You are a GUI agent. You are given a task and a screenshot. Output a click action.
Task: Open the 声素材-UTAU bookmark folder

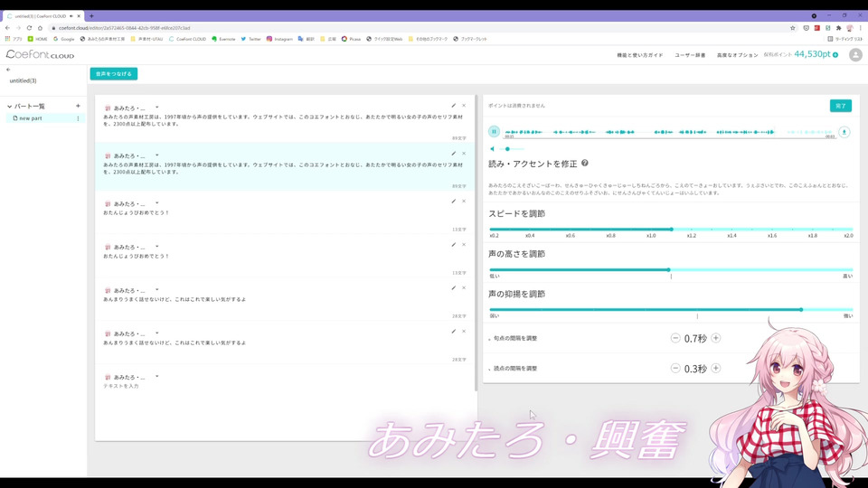click(x=146, y=39)
